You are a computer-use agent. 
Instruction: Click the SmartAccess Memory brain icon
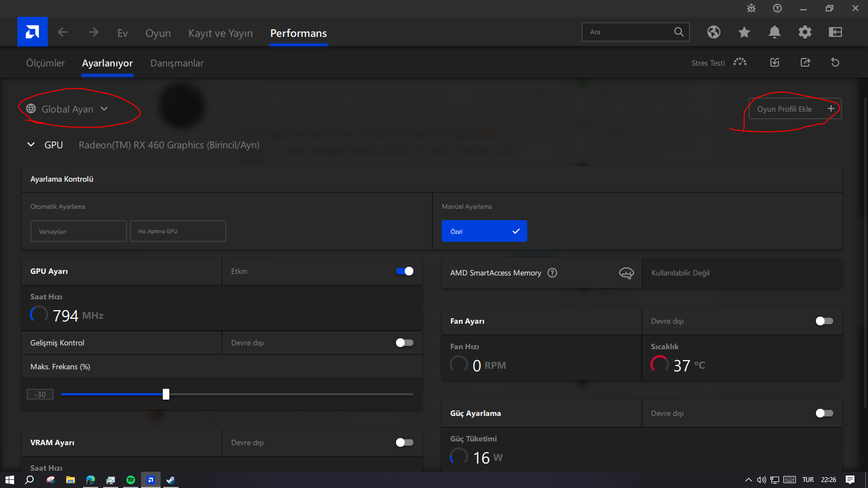tap(627, 273)
